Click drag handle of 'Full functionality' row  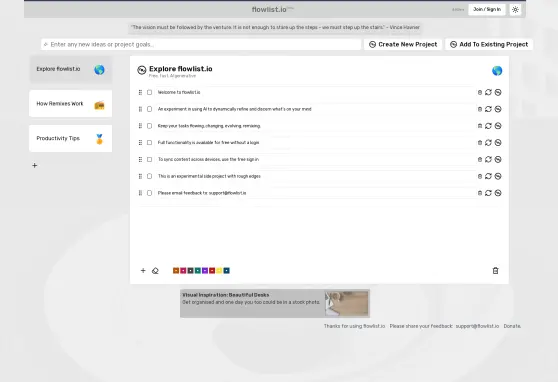[x=140, y=142]
